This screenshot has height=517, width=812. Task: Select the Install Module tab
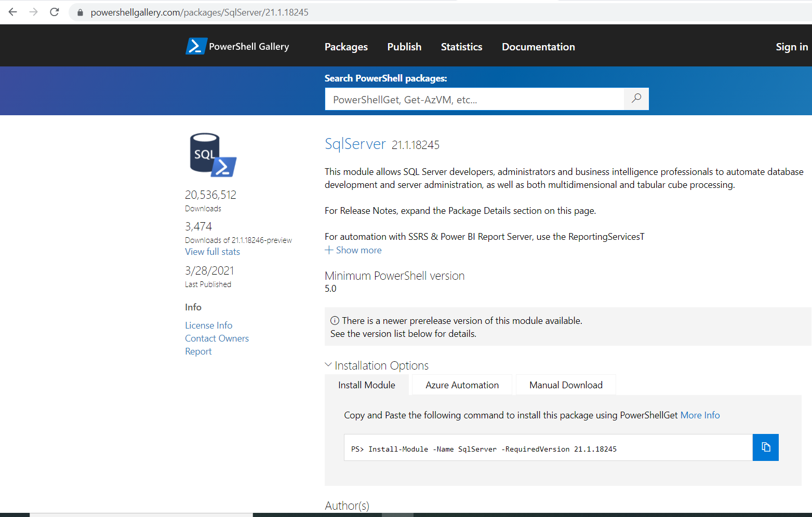(367, 385)
